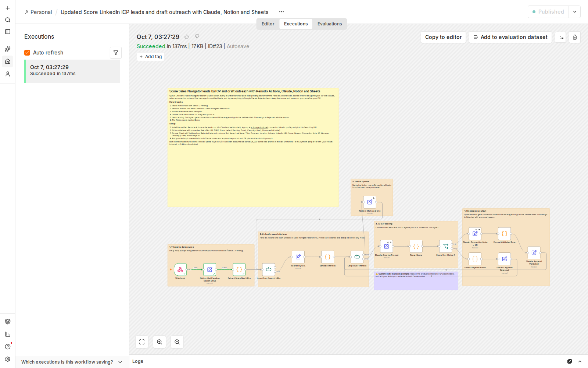588x368 pixels.
Task: Toggle the Auto refresh checkbox
Action: tap(27, 53)
